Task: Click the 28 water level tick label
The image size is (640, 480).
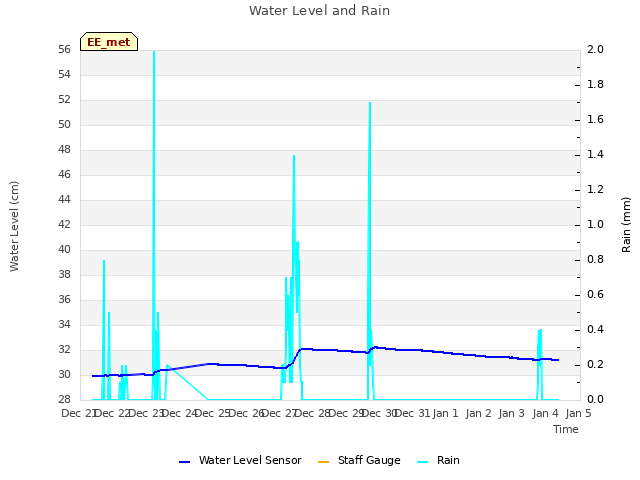Action: click(x=64, y=399)
